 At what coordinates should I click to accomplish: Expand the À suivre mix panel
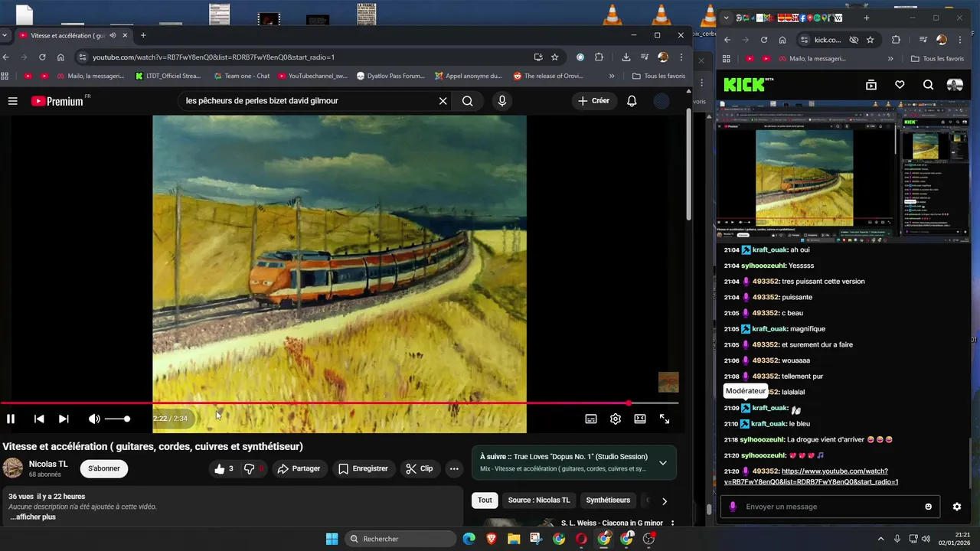tap(663, 462)
